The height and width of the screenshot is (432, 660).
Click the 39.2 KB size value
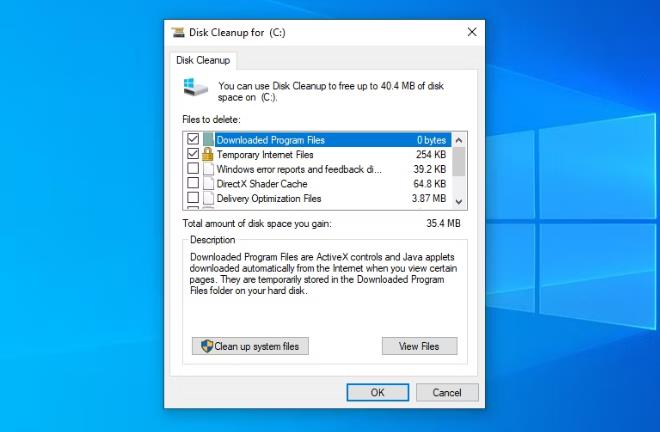tap(429, 169)
